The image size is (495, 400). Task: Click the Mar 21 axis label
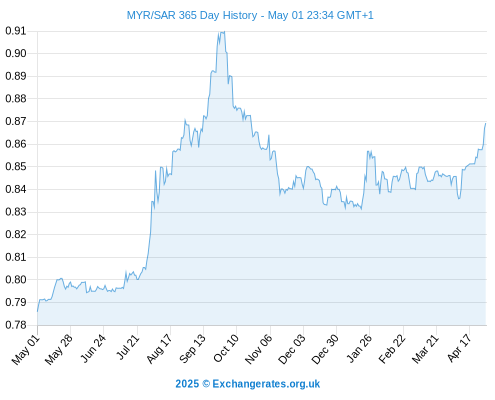coord(425,349)
